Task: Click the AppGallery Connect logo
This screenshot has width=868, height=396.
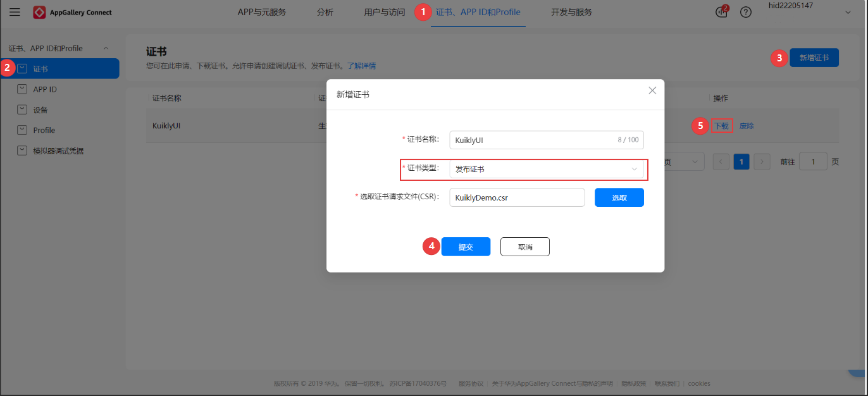Action: click(x=72, y=12)
